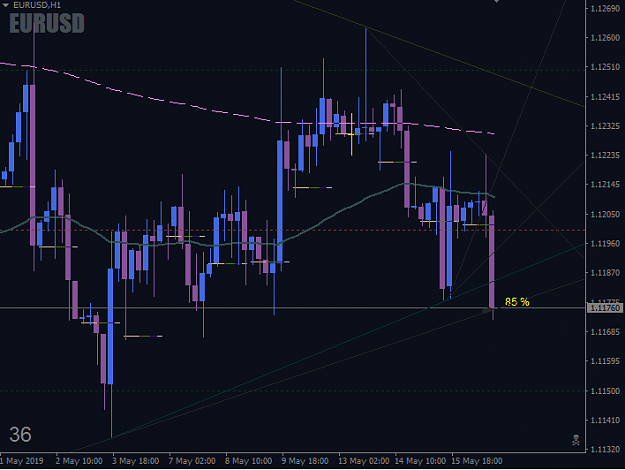Click the 13 May 02:00 time label
Screen dimensions: 625x470
pos(364,461)
